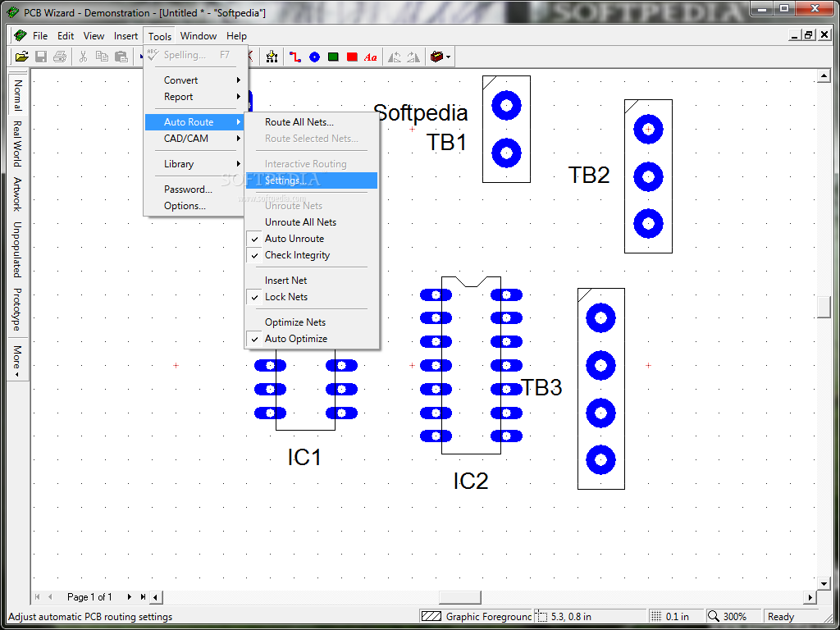Click the Open file toolbar icon

pyautogui.click(x=21, y=57)
